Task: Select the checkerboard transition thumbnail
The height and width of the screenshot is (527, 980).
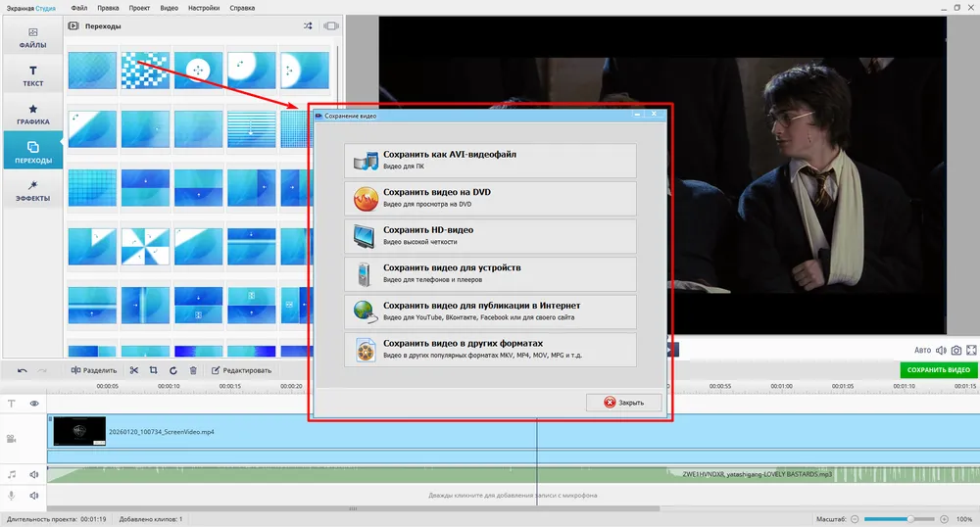Action: 145,71
